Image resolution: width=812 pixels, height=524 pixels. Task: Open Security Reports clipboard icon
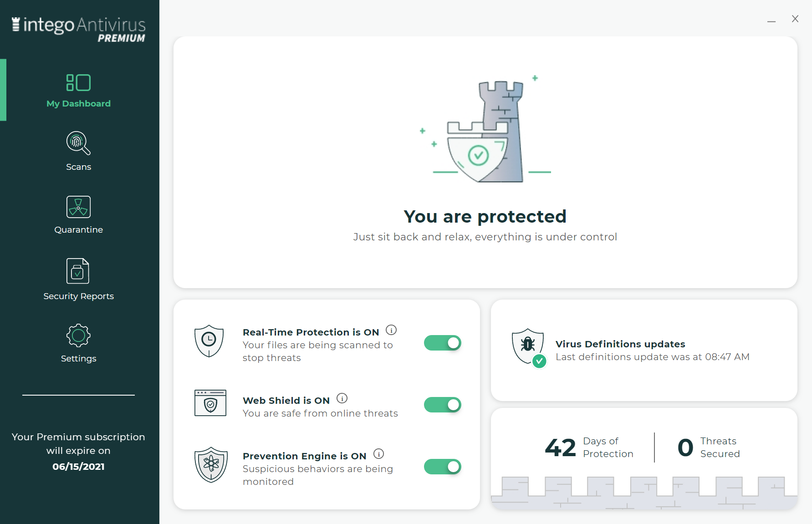point(78,271)
